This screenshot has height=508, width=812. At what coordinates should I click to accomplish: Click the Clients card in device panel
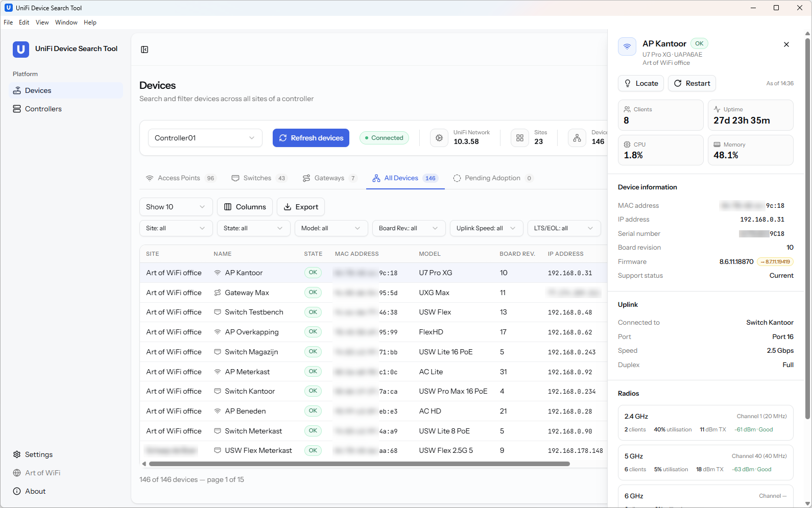tap(661, 115)
